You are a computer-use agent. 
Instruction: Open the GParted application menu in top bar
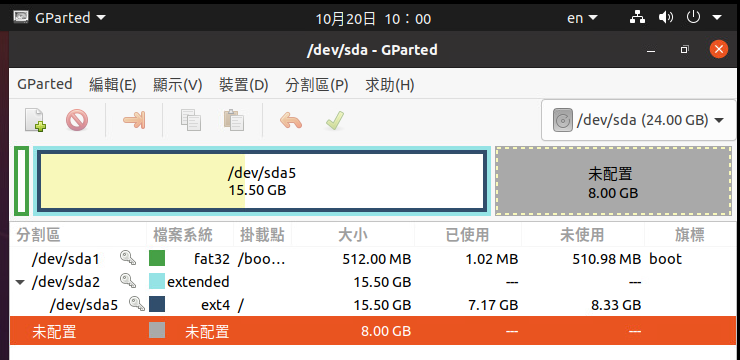tap(60, 18)
